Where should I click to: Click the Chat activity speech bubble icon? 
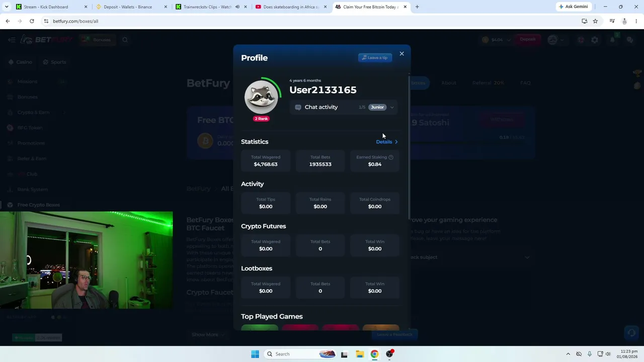click(298, 107)
